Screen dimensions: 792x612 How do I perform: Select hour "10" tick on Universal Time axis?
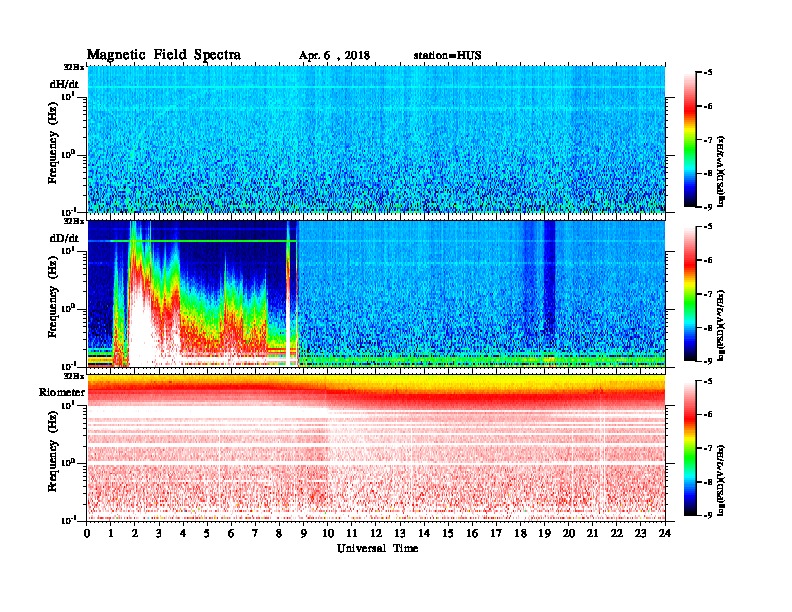tap(328, 533)
